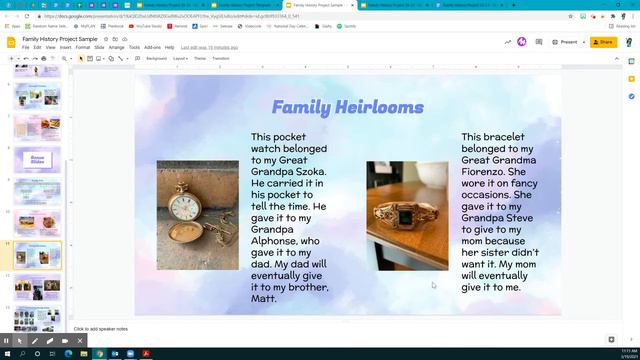Expand the zoom level dropdown arrow
Viewport: 640px width, 360px height.
pyautogui.click(x=71, y=59)
